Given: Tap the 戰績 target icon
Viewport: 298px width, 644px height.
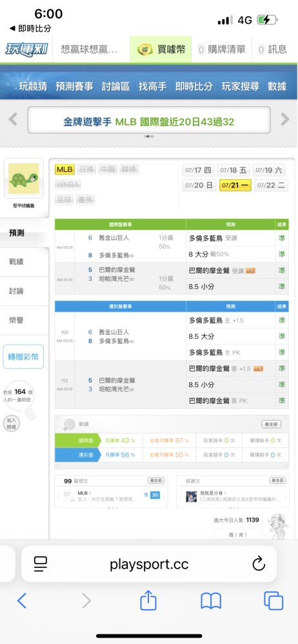Looking at the screenshot, I should [69, 424].
